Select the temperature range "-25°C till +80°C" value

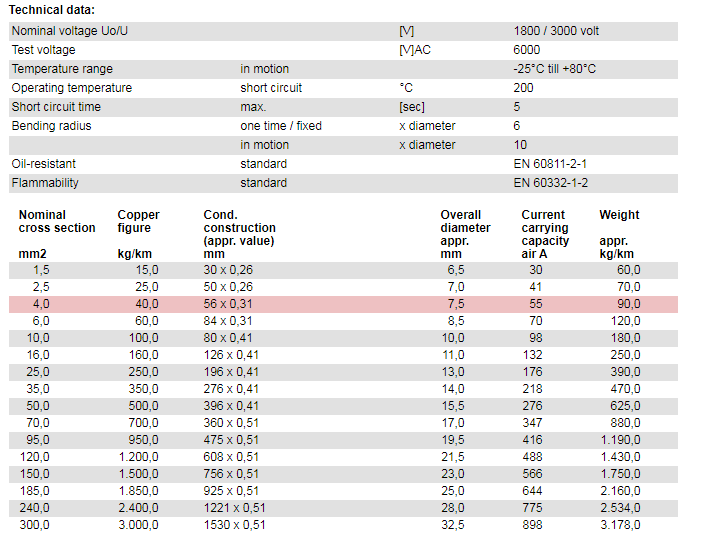pyautogui.click(x=554, y=69)
